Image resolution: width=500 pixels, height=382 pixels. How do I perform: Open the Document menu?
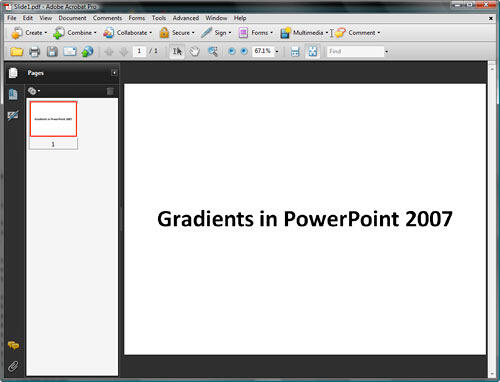[72, 18]
